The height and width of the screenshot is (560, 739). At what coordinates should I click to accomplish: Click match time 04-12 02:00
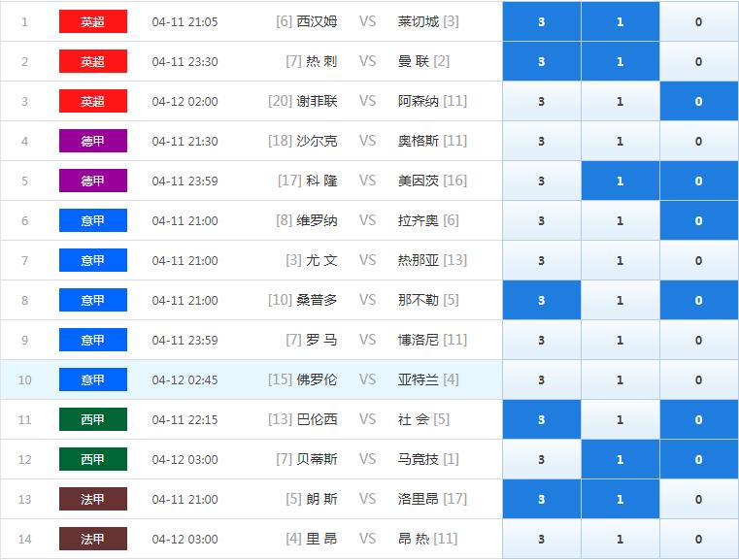pos(185,101)
